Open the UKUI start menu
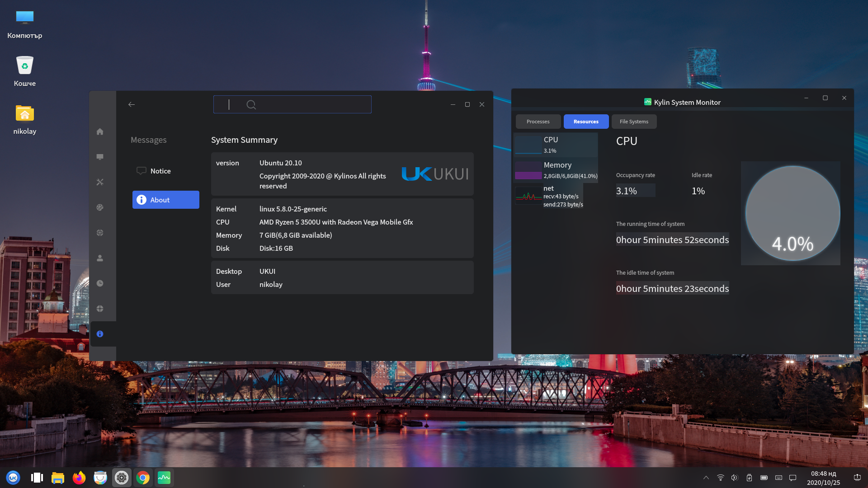The width and height of the screenshot is (868, 488). tap(13, 478)
